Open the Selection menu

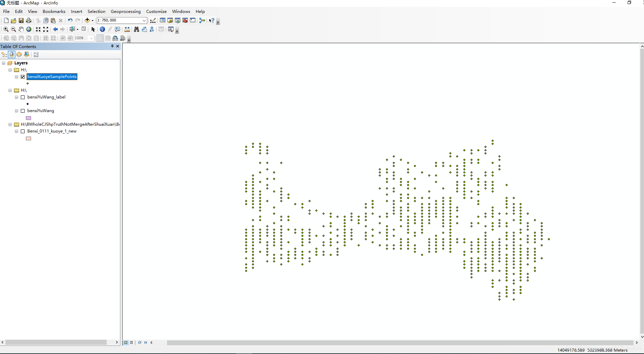coord(96,12)
